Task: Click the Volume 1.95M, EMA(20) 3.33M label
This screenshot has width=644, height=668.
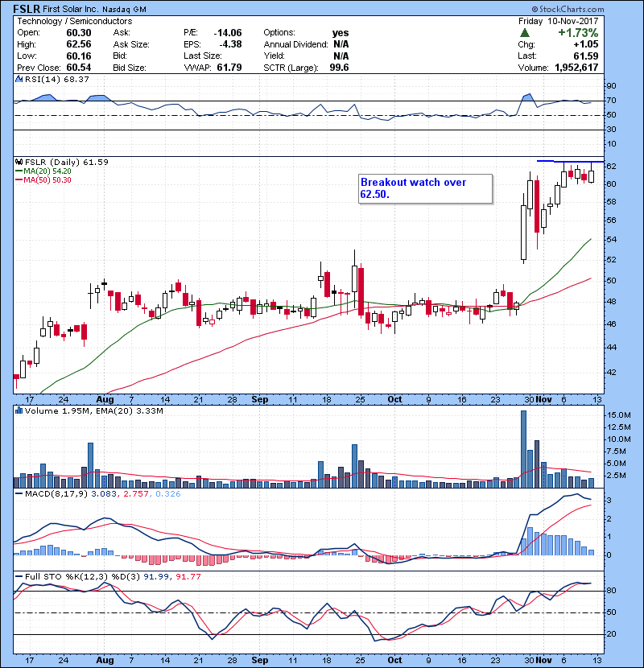Action: coord(93,410)
